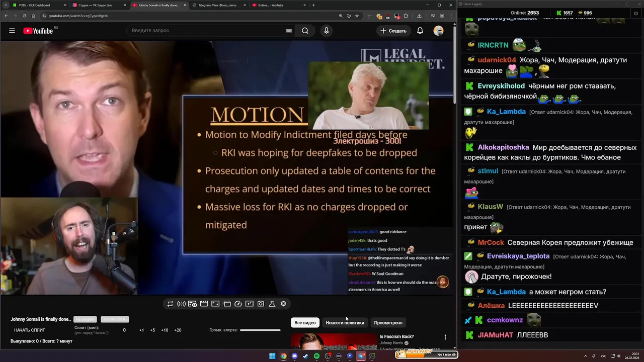Select the Все видео filter chip

click(305, 323)
